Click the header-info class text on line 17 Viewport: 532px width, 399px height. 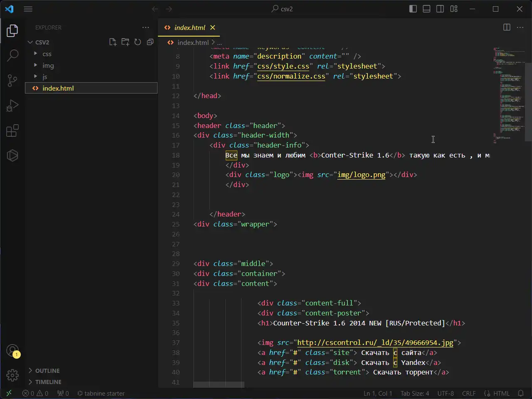click(x=279, y=145)
